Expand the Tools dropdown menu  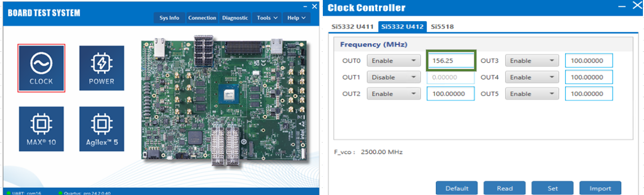pyautogui.click(x=267, y=18)
